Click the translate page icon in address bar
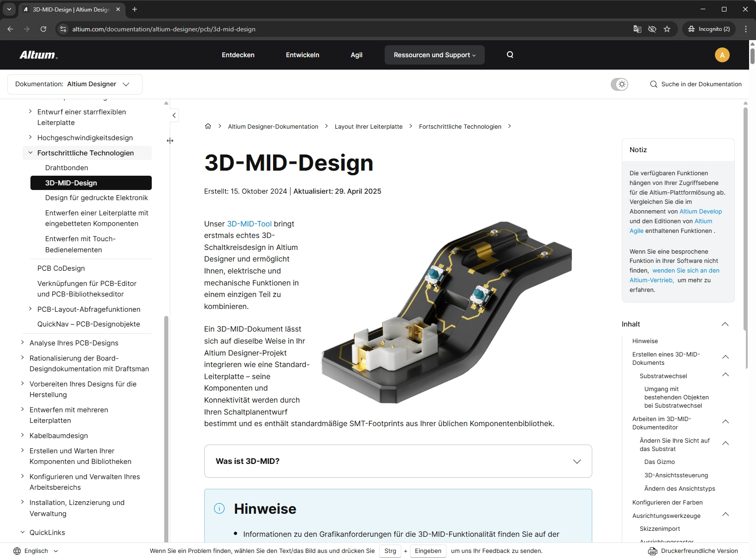The width and height of the screenshot is (756, 558). pos(637,29)
